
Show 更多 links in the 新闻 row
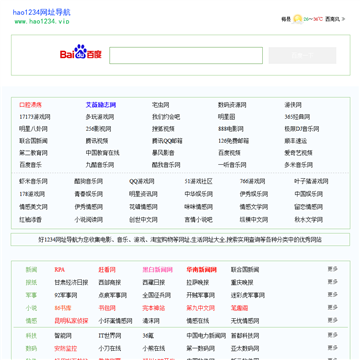point(333,269)
